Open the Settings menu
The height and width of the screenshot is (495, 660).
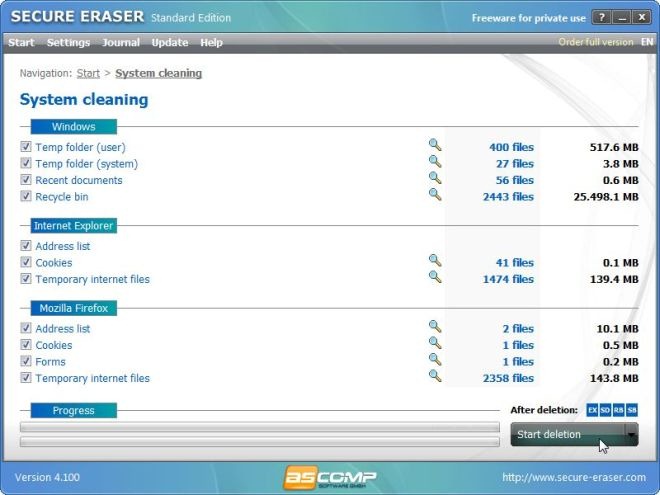68,43
